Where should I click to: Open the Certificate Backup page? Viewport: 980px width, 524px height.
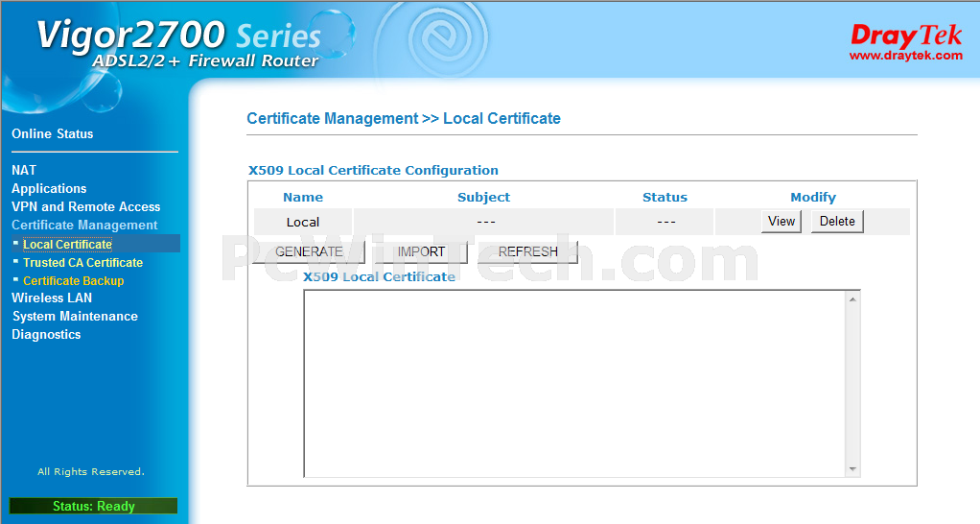coord(74,281)
